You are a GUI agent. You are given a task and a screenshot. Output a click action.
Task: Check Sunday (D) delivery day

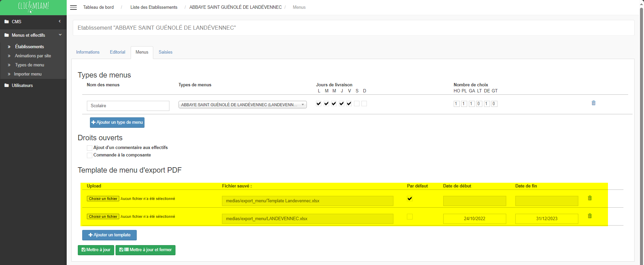point(364,104)
